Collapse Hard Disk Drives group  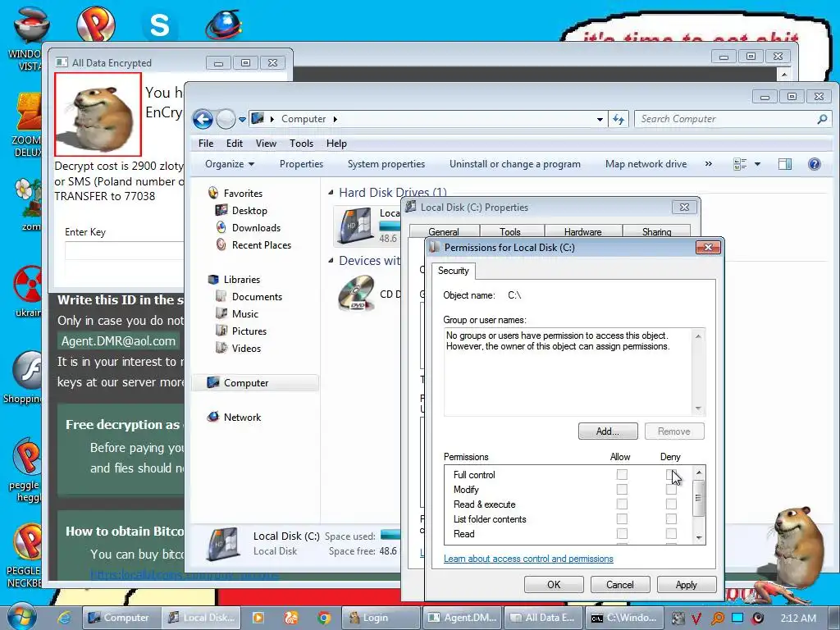[331, 192]
